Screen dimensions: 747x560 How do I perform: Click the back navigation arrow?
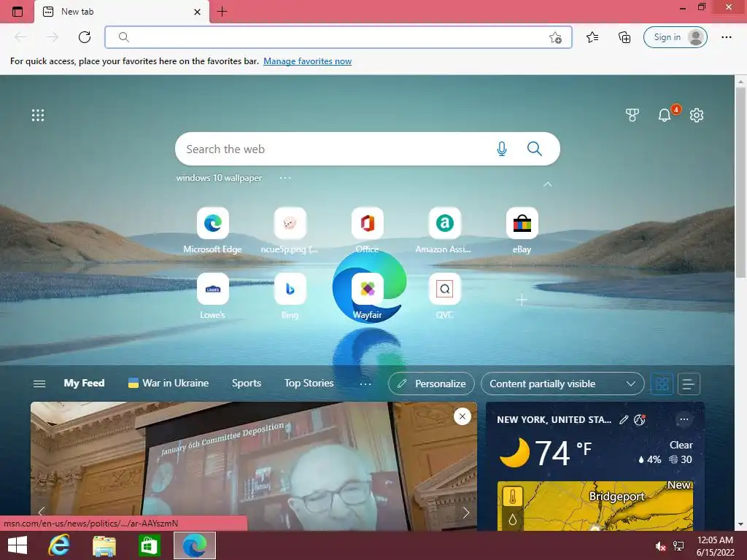coord(20,37)
